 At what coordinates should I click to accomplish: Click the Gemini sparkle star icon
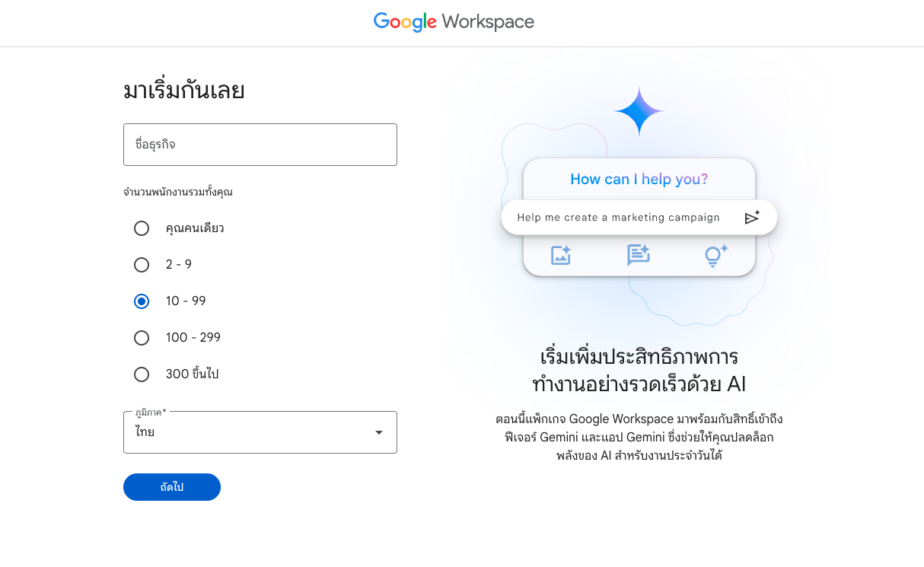tap(639, 111)
